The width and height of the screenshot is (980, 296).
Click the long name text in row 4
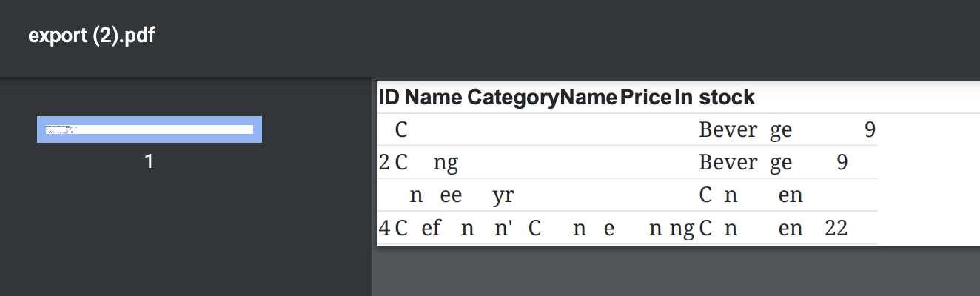pyautogui.click(x=544, y=228)
